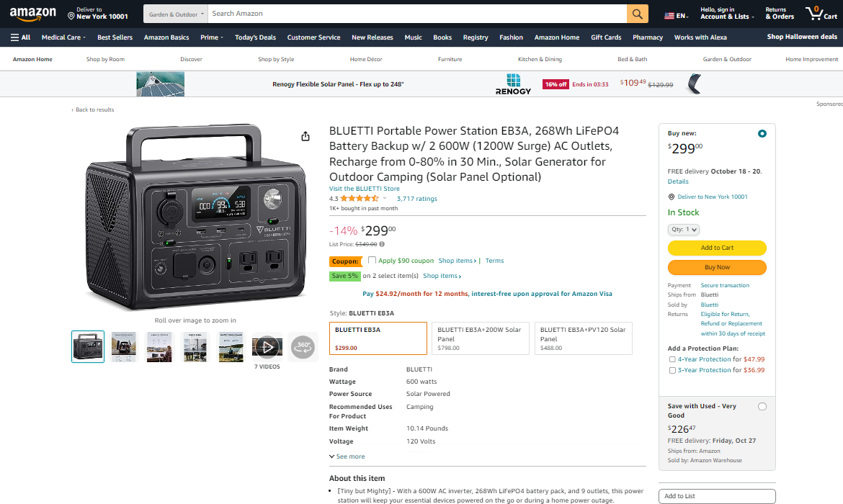Open Shop by Room subnav tab
The height and width of the screenshot is (504, 843).
click(x=105, y=59)
